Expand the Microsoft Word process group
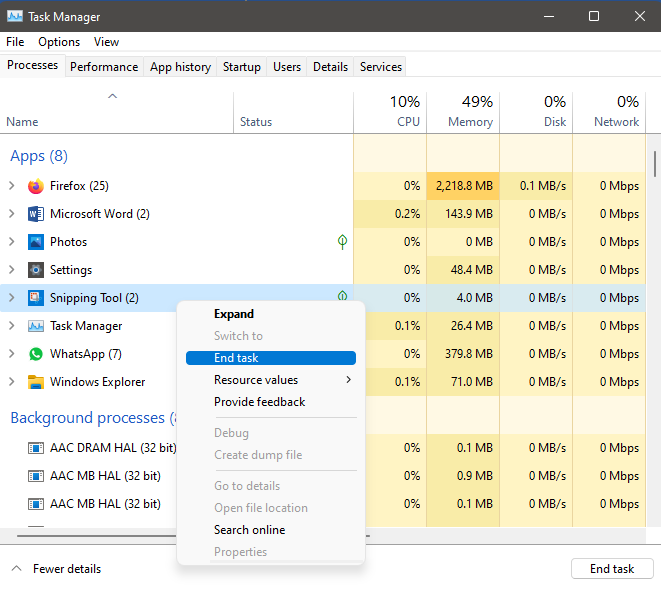 [12, 214]
